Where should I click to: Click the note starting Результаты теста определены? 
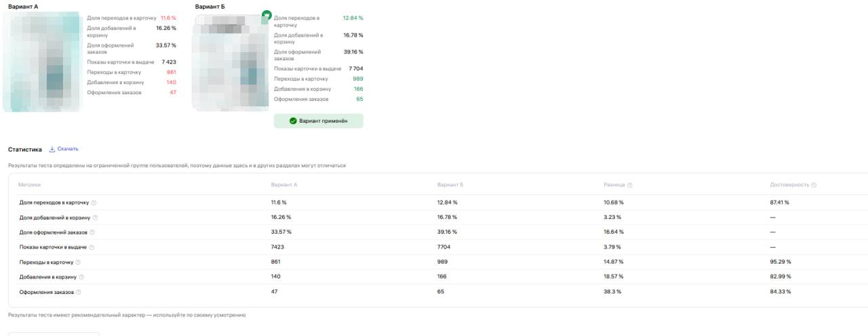(177, 166)
